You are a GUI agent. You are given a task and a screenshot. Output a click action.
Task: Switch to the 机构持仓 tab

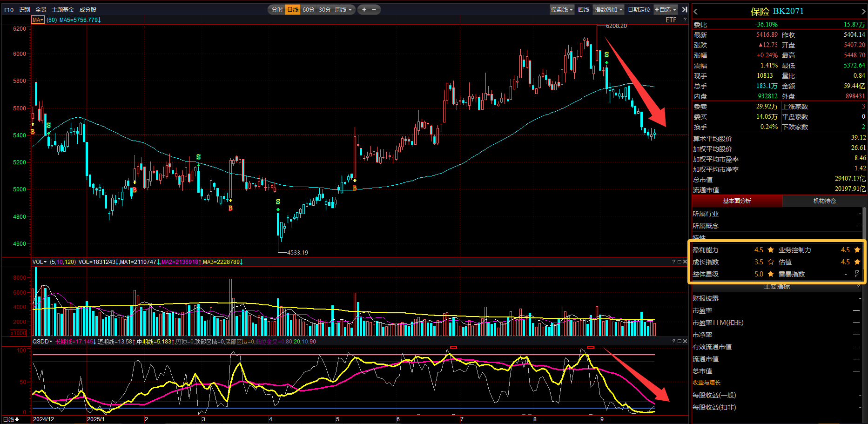824,201
